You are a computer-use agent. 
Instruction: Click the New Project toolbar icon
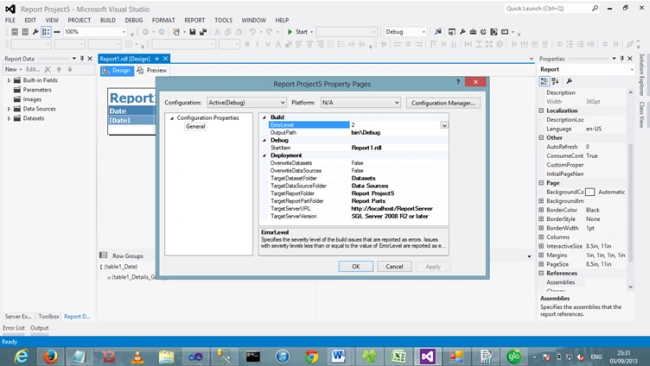pos(177,32)
